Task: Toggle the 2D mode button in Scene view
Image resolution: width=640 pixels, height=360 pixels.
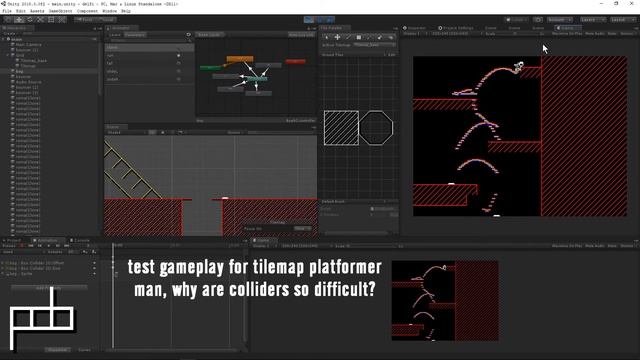Action: (x=152, y=132)
